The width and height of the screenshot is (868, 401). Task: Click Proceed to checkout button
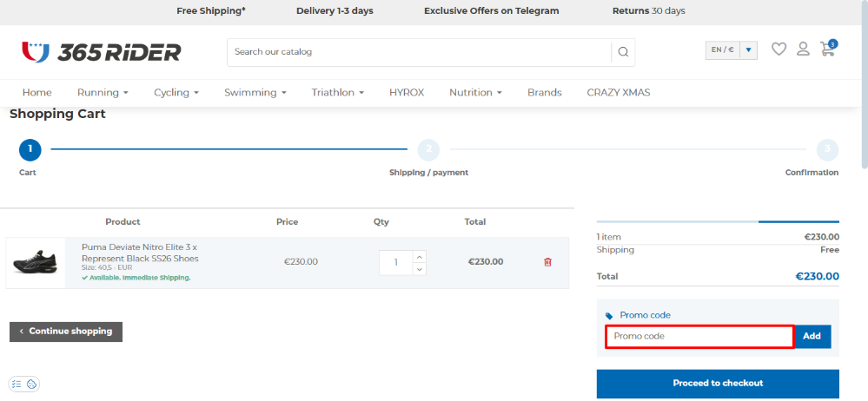(x=718, y=383)
